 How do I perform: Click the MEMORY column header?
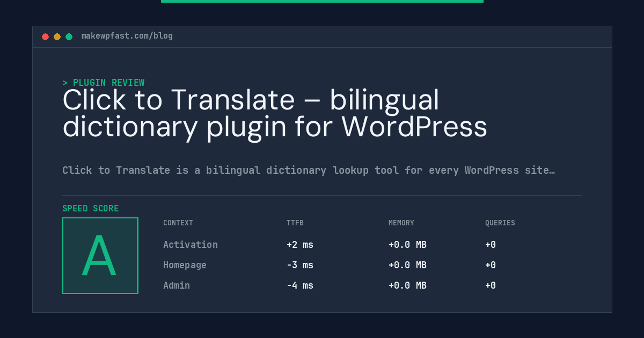coord(401,223)
